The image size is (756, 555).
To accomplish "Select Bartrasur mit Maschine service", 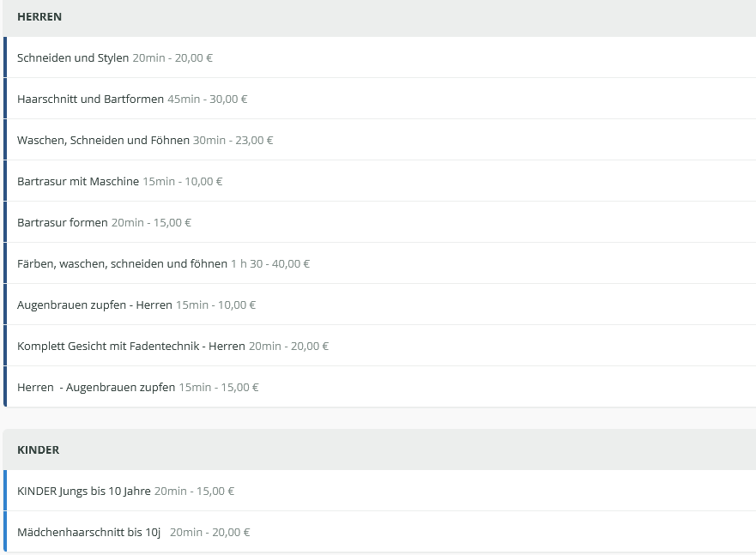I will click(78, 182).
